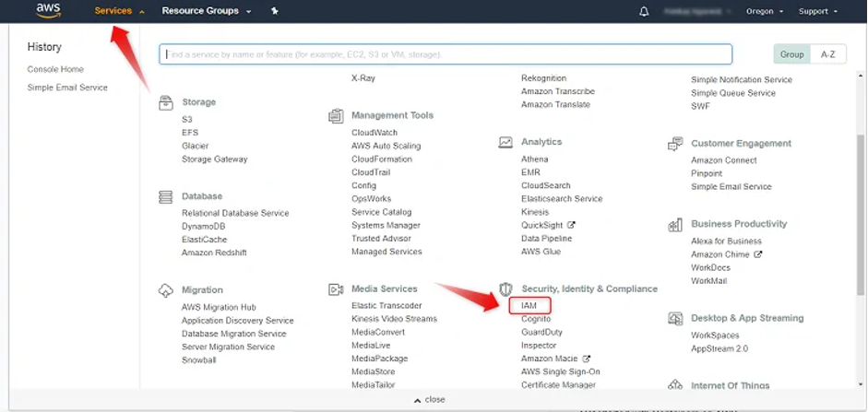Open Alexa for Business
This screenshot has width=868, height=412.
click(x=726, y=241)
